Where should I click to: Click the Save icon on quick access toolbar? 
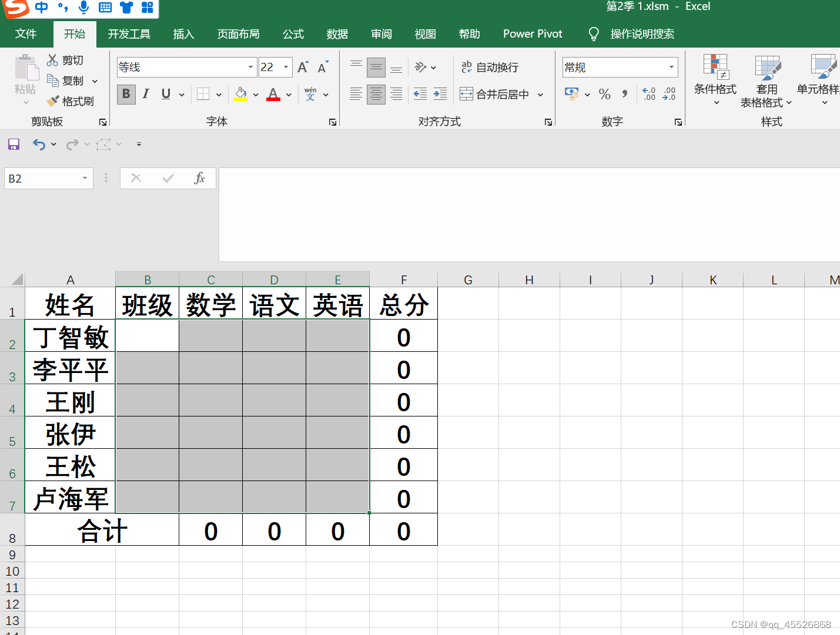pos(13,144)
